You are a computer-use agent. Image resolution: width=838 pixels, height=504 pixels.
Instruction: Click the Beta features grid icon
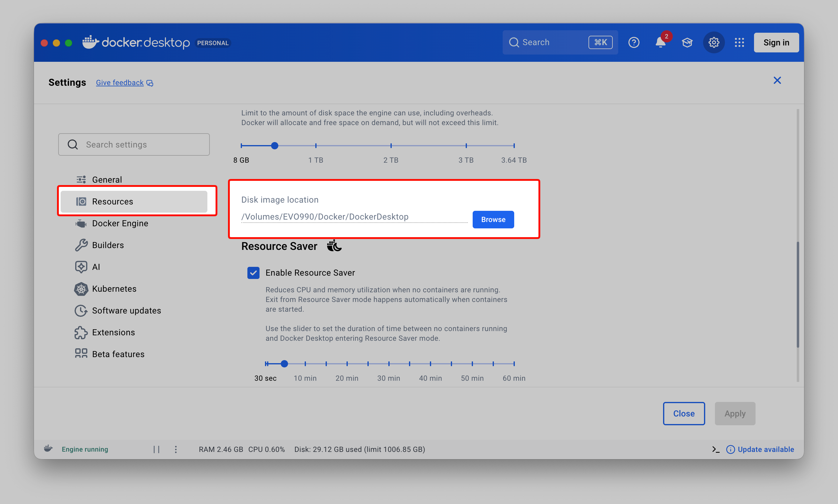81,353
